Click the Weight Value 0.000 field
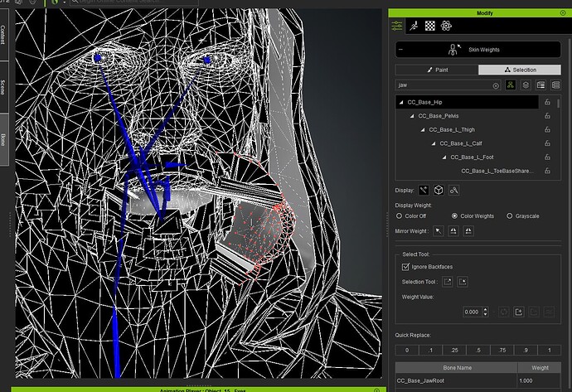Image resolution: width=572 pixels, height=392 pixels. pos(472,312)
